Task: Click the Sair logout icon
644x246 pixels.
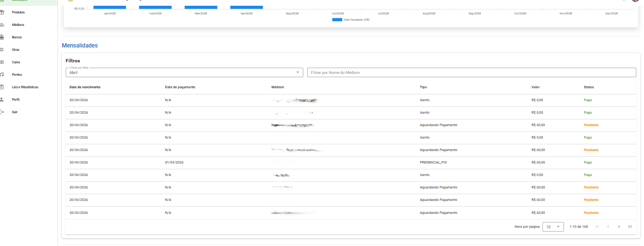Action: (2, 112)
